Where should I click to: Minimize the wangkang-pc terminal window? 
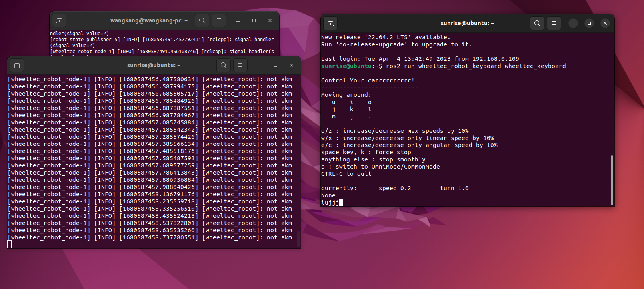click(x=238, y=20)
